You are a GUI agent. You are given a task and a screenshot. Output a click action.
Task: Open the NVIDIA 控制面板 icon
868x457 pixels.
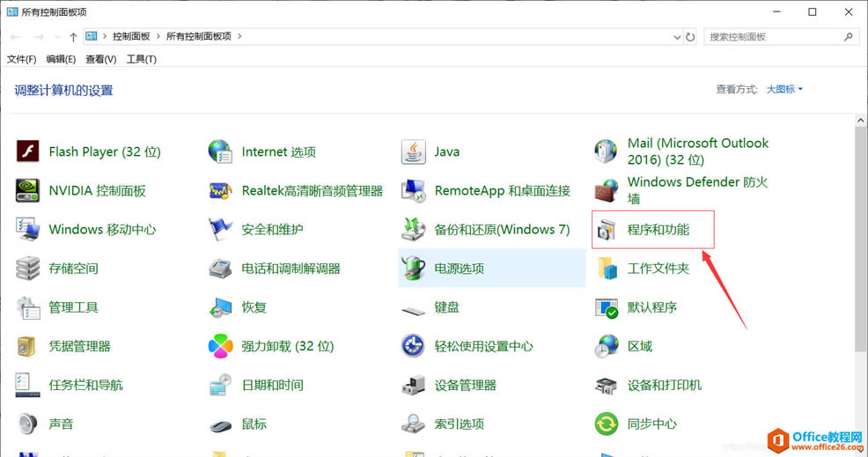coord(28,190)
